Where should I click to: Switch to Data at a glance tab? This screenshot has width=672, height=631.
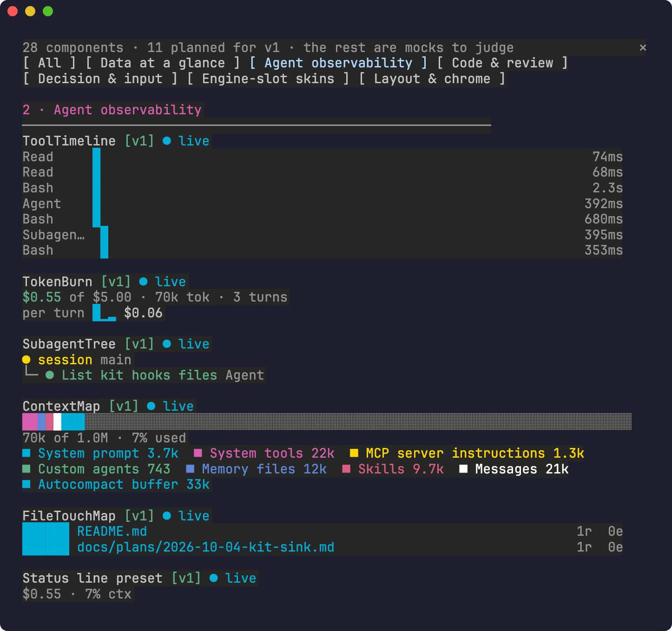[163, 63]
